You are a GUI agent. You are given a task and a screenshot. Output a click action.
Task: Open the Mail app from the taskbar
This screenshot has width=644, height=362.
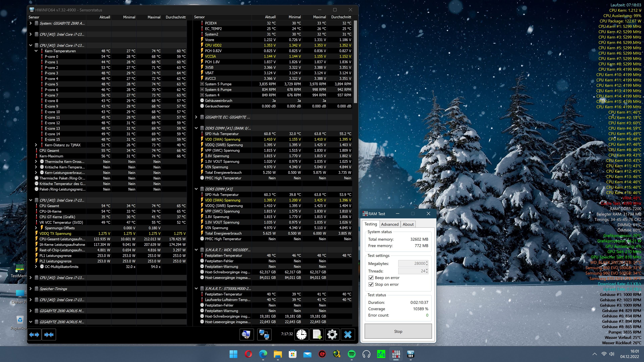[307, 354]
